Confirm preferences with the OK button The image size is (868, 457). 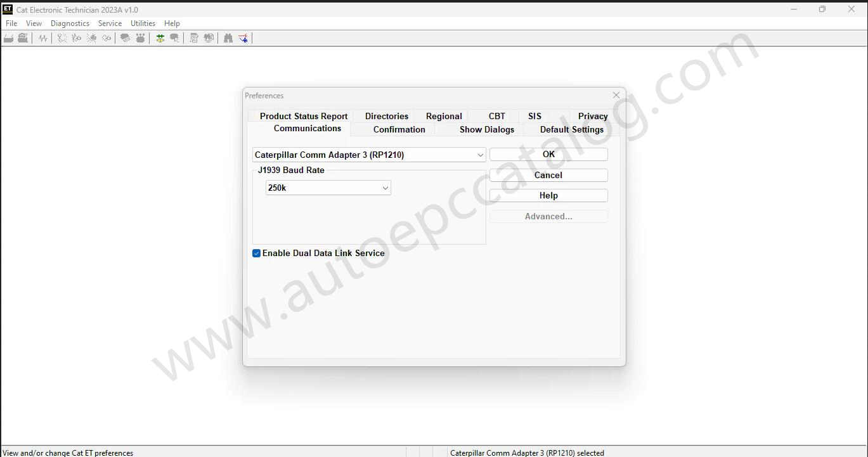click(548, 154)
